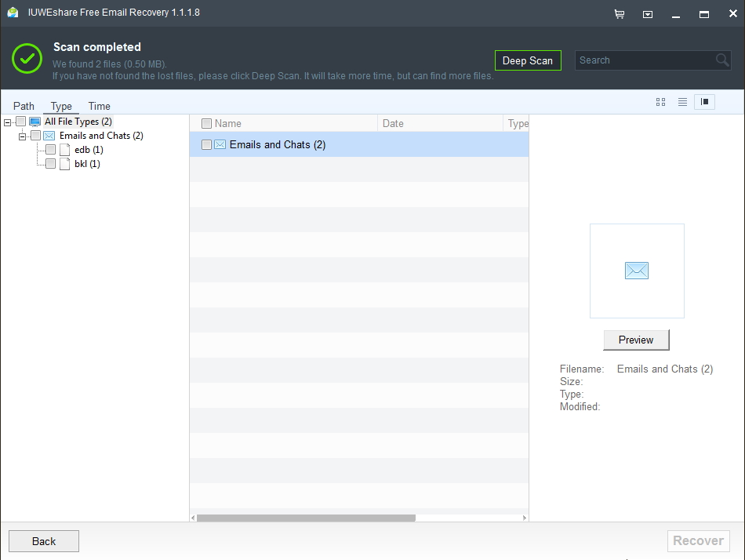Viewport: 745px width, 560px height.
Task: Sort by the Name column header
Action: point(284,124)
